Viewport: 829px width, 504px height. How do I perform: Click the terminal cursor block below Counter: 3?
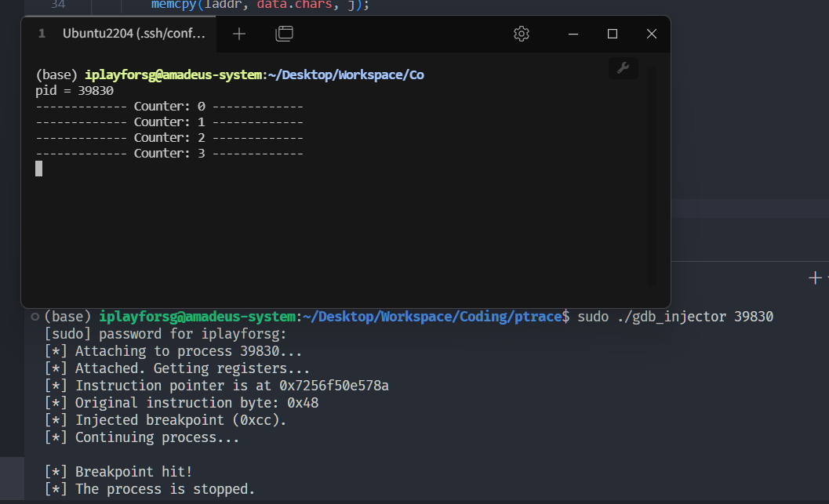point(38,169)
